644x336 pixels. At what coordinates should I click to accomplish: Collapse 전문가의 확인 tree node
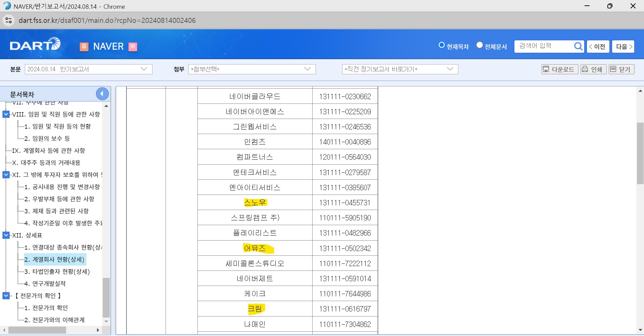[6, 296]
